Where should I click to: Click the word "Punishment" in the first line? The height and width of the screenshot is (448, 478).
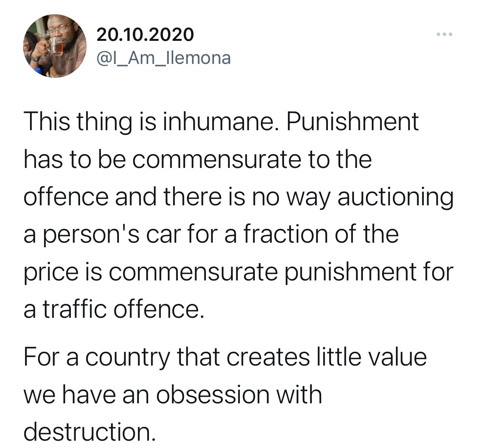point(352,122)
